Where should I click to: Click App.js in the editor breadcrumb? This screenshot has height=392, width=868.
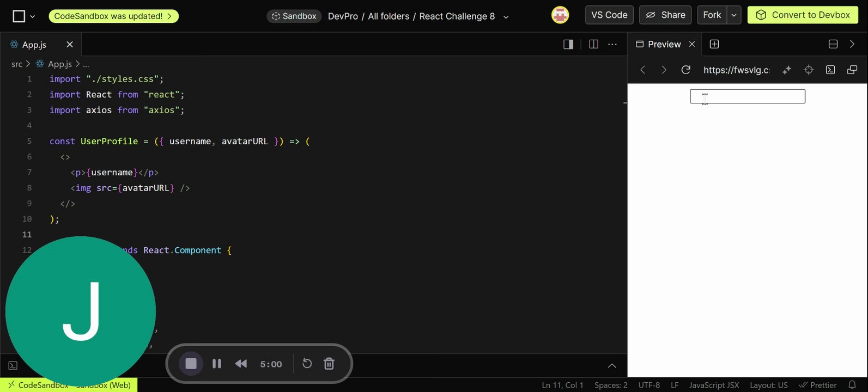[x=60, y=64]
